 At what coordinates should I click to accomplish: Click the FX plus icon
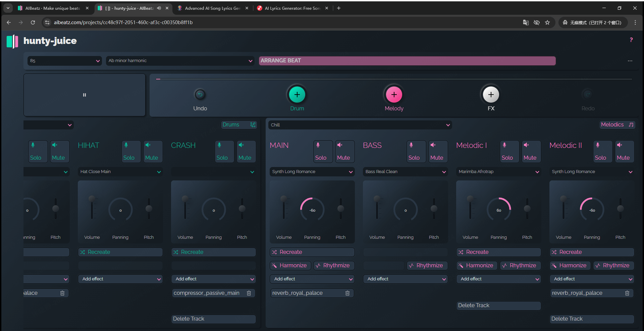coord(490,94)
